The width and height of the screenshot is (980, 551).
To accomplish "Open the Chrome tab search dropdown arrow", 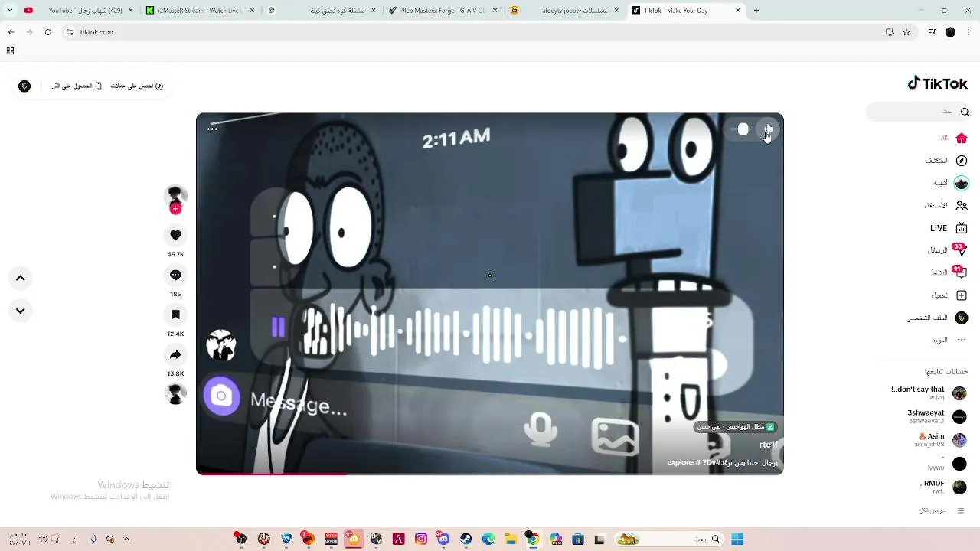I will click(10, 11).
